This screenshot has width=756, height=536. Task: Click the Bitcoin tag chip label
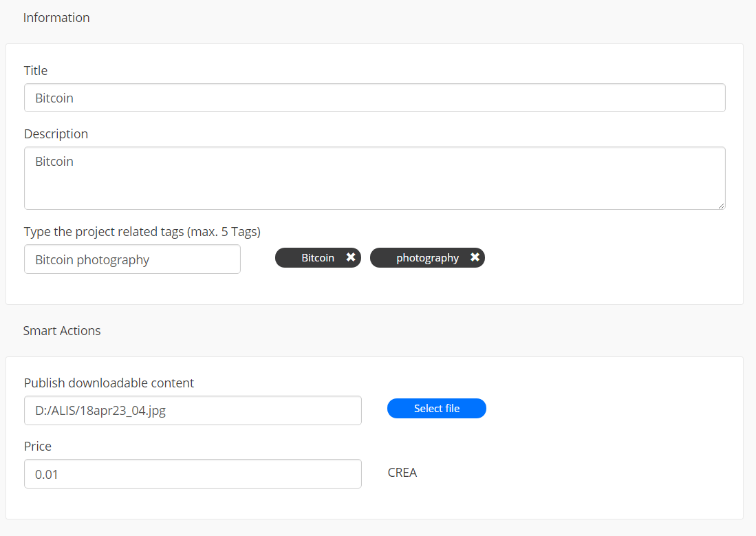coord(318,257)
